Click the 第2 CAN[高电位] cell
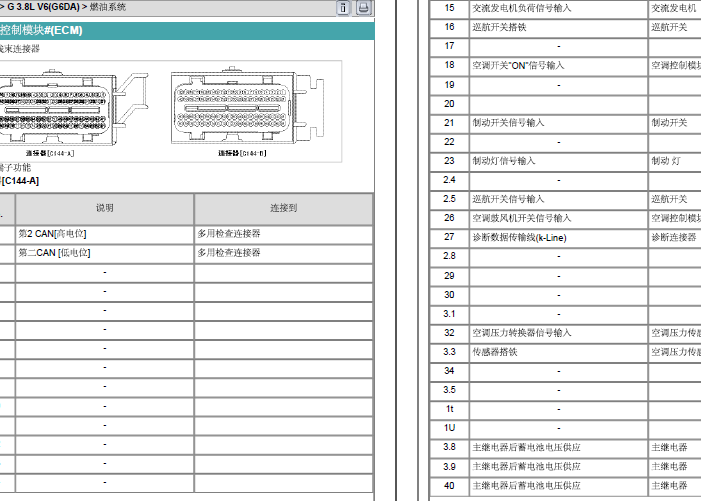 click(x=105, y=234)
